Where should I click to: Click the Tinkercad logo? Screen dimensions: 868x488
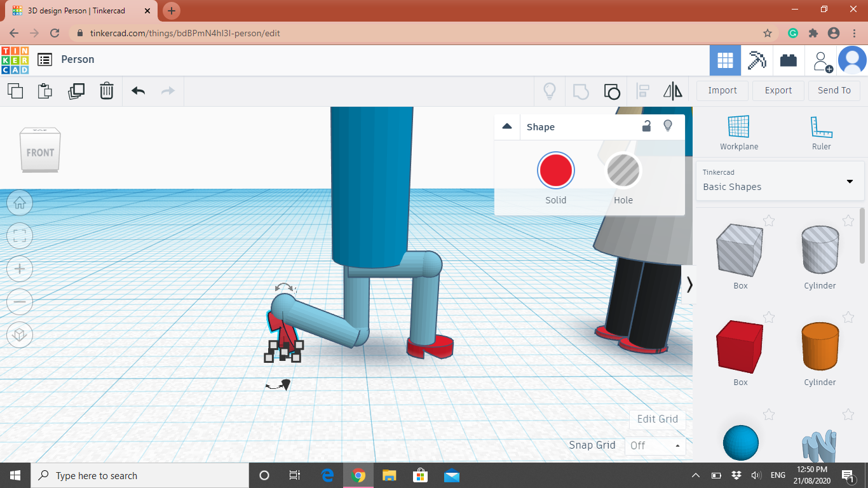pos(15,60)
